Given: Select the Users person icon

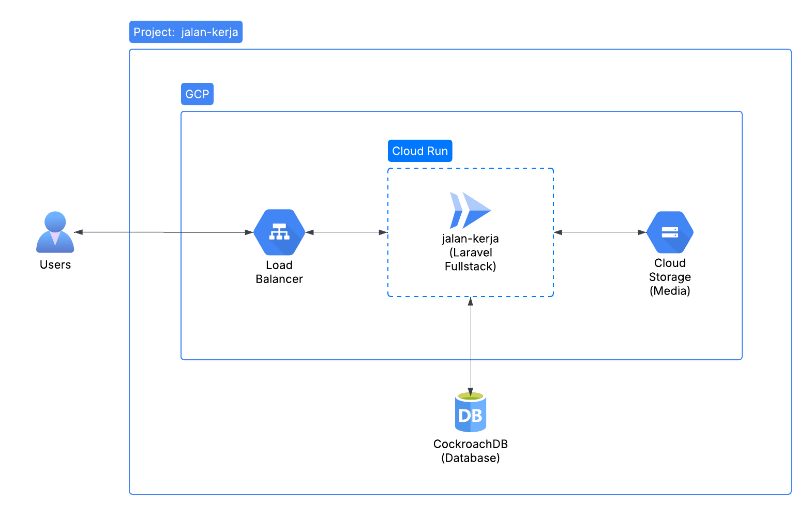Looking at the screenshot, I should tap(55, 232).
